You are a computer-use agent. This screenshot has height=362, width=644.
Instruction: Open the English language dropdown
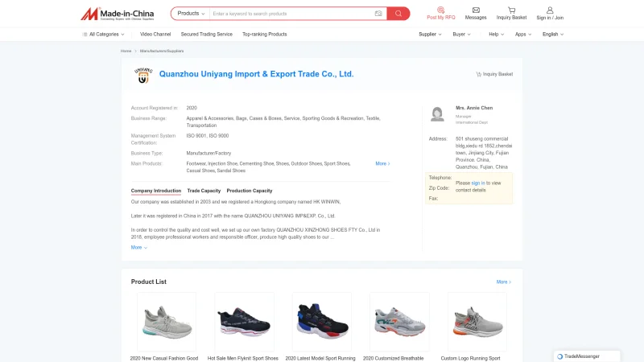(553, 35)
